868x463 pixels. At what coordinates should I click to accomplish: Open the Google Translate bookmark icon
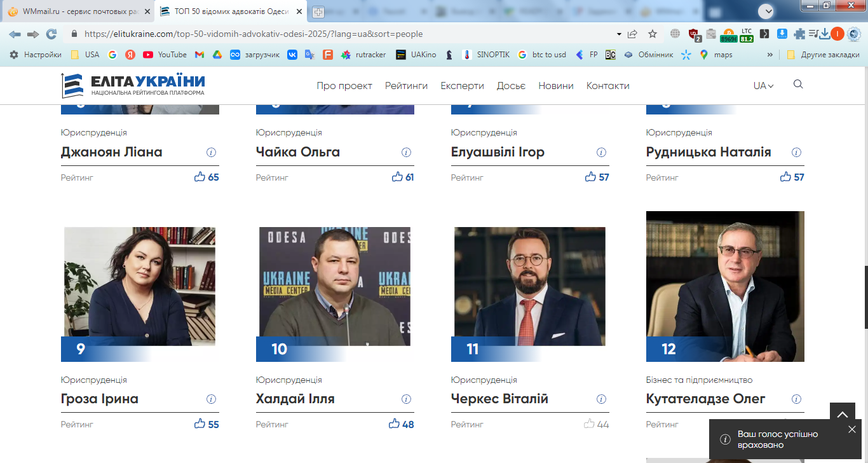(310, 55)
